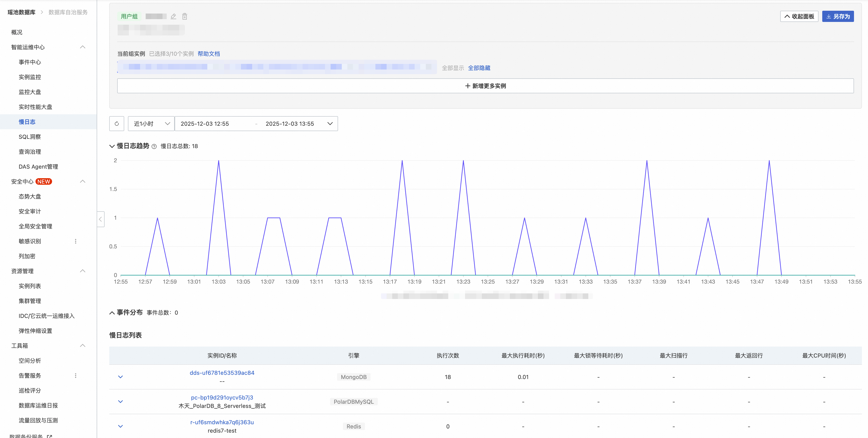Click the help question icon next to 慢日志趋势

tap(154, 146)
